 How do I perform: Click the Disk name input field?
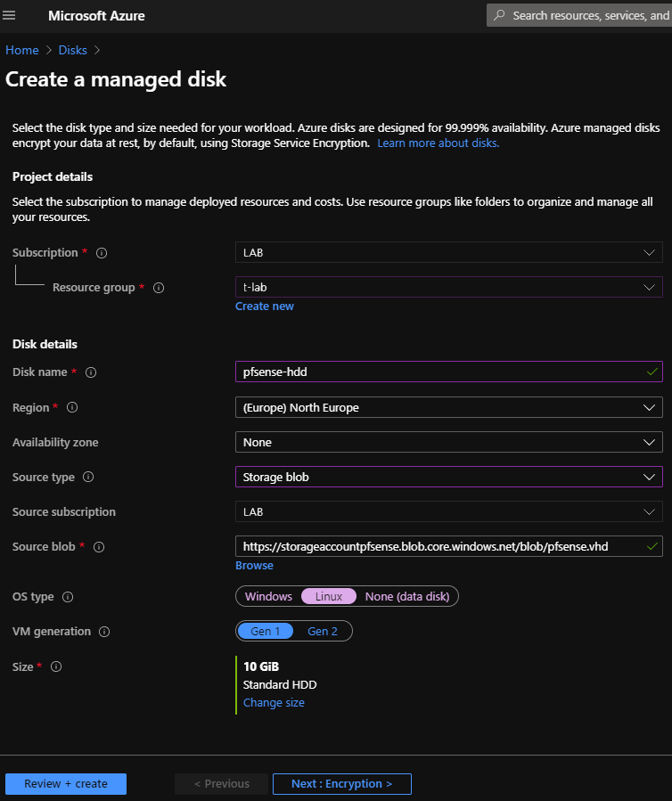(x=441, y=372)
